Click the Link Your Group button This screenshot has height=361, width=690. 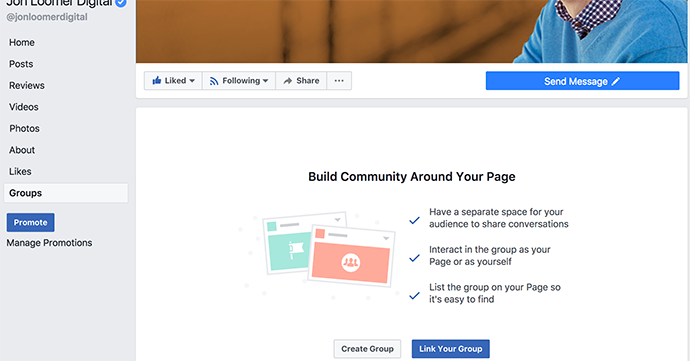[451, 349]
